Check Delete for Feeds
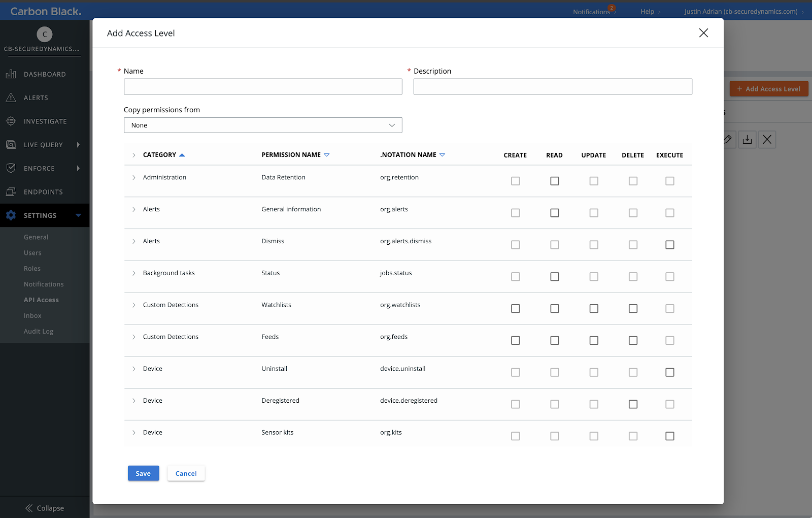This screenshot has height=518, width=812. click(633, 340)
